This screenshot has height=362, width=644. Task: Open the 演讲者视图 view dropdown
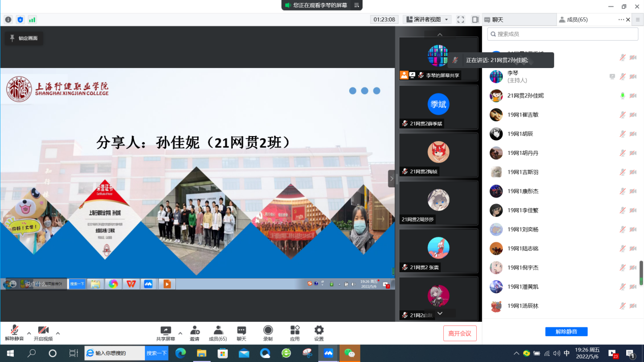coord(427,20)
